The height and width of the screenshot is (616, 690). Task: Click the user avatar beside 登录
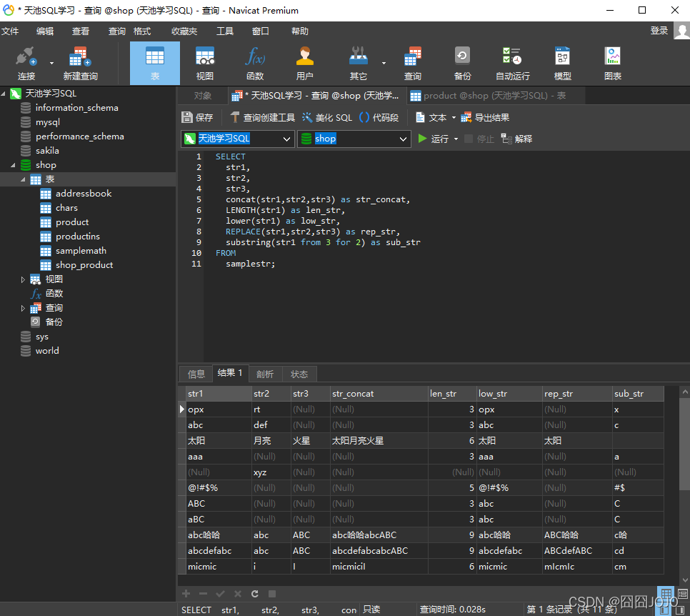point(681,31)
